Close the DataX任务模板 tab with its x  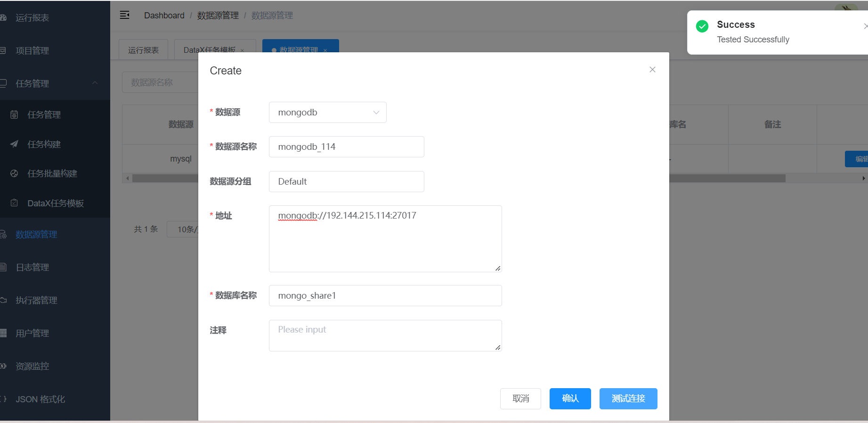[x=243, y=50]
